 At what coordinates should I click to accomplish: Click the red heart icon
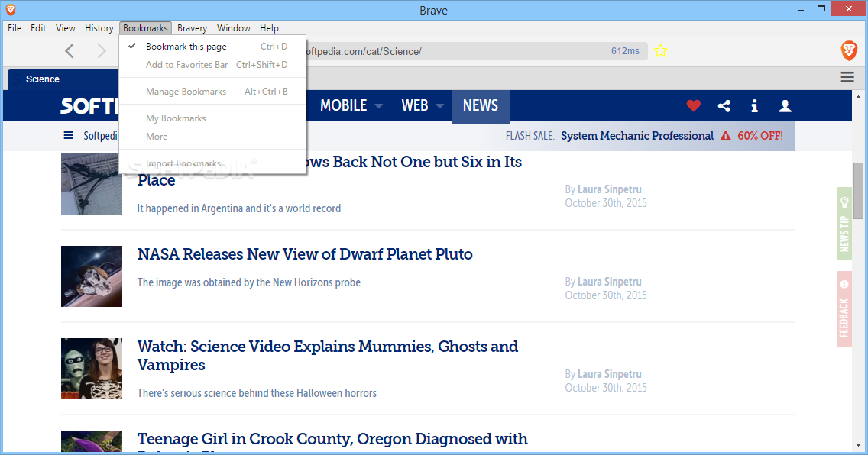tap(694, 105)
